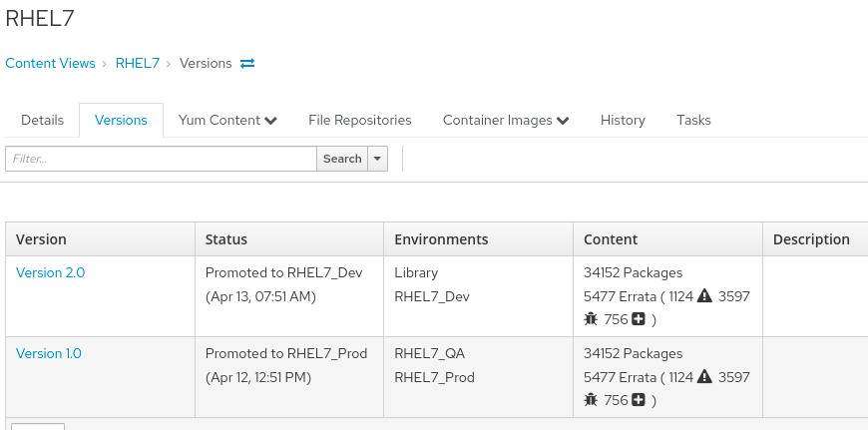Open the search options dropdown arrow
Viewport: 868px width, 430px height.
[377, 159]
